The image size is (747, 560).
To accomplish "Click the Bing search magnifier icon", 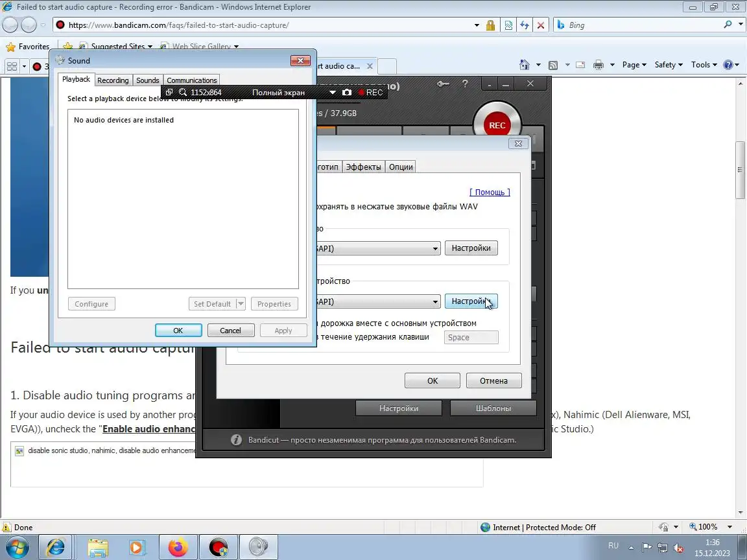I will 728,24.
